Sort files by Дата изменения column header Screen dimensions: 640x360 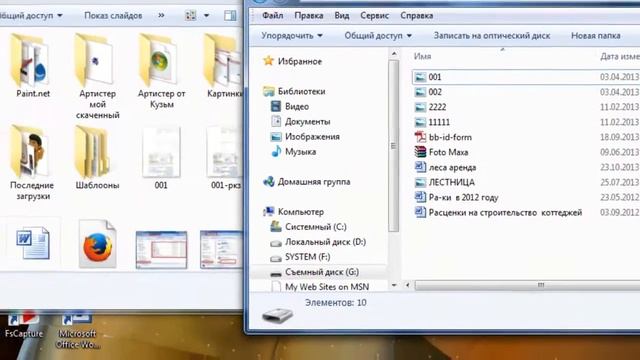point(619,56)
